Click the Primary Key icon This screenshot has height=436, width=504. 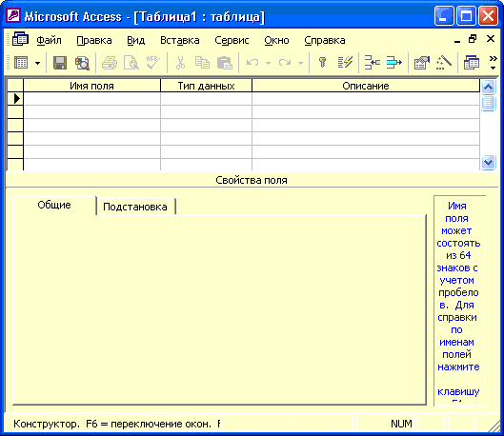(x=322, y=62)
